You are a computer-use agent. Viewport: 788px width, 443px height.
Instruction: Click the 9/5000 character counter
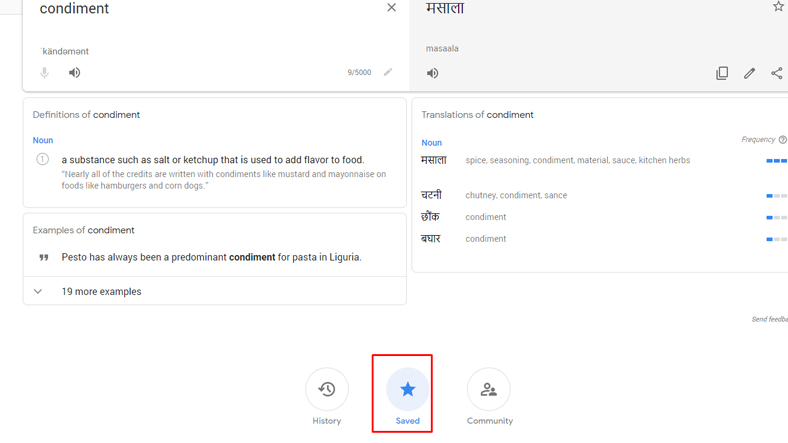[x=359, y=72]
